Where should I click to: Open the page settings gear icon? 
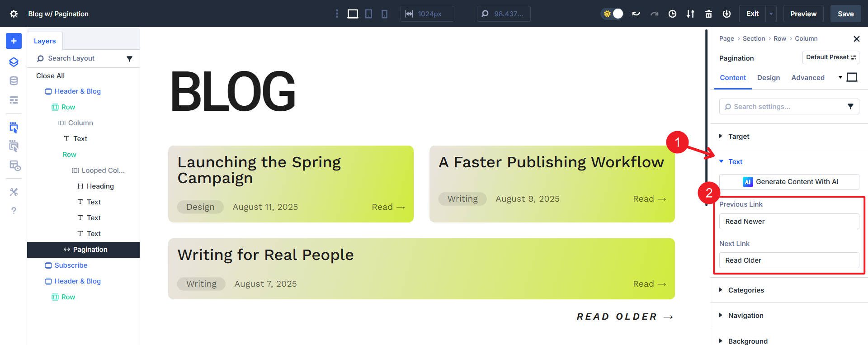(14, 14)
